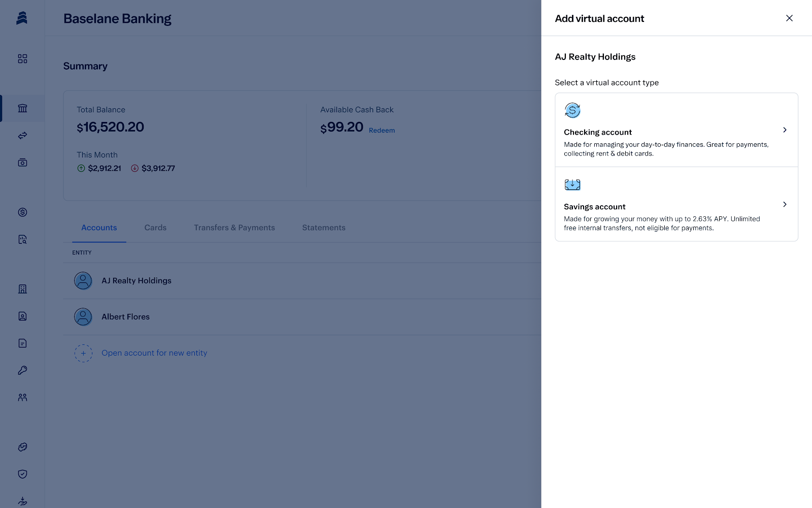
Task: Click the AJ Realty Holdings avatar icon
Action: coord(83,280)
